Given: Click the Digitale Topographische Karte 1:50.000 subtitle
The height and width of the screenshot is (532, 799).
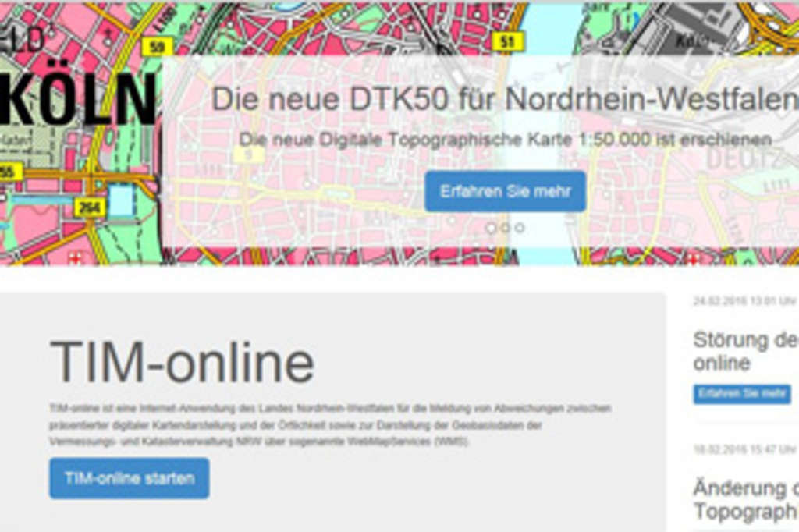Looking at the screenshot, I should [x=504, y=140].
